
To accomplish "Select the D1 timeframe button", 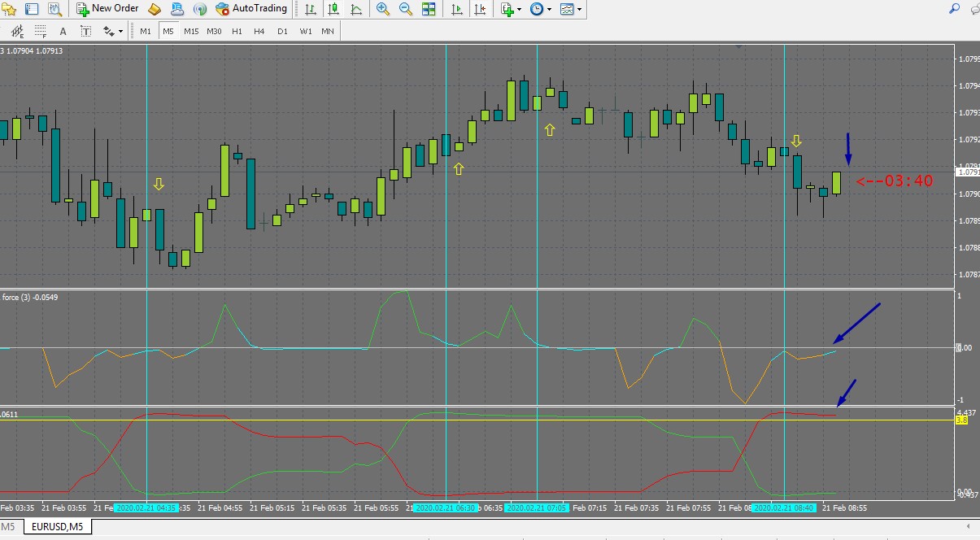I will pyautogui.click(x=282, y=31).
